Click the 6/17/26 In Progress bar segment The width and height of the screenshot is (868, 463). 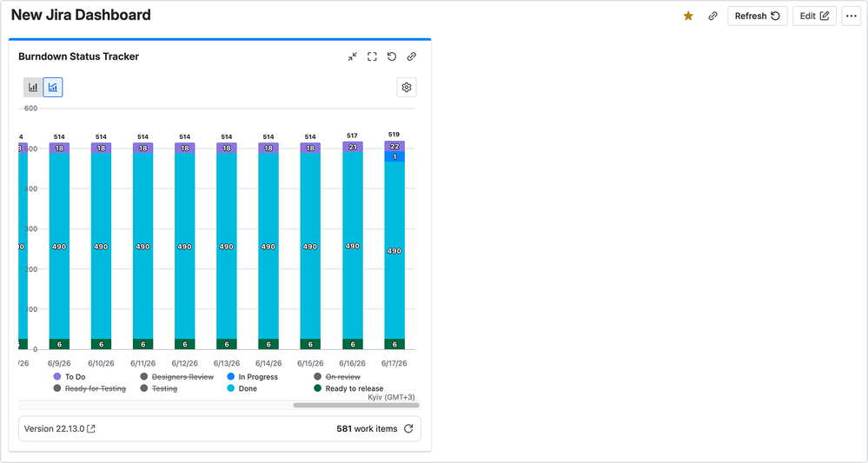coord(394,156)
